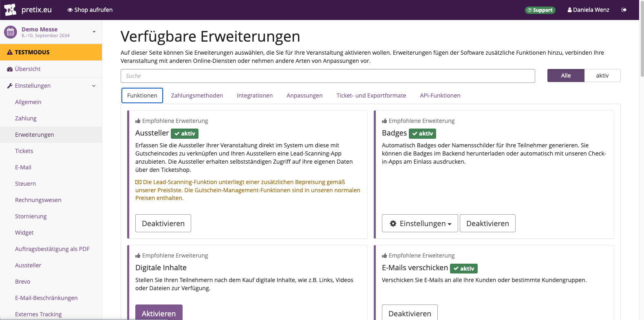This screenshot has height=320, width=644.
Task: Click the Einstellungen wrench icon
Action: [x=10, y=86]
